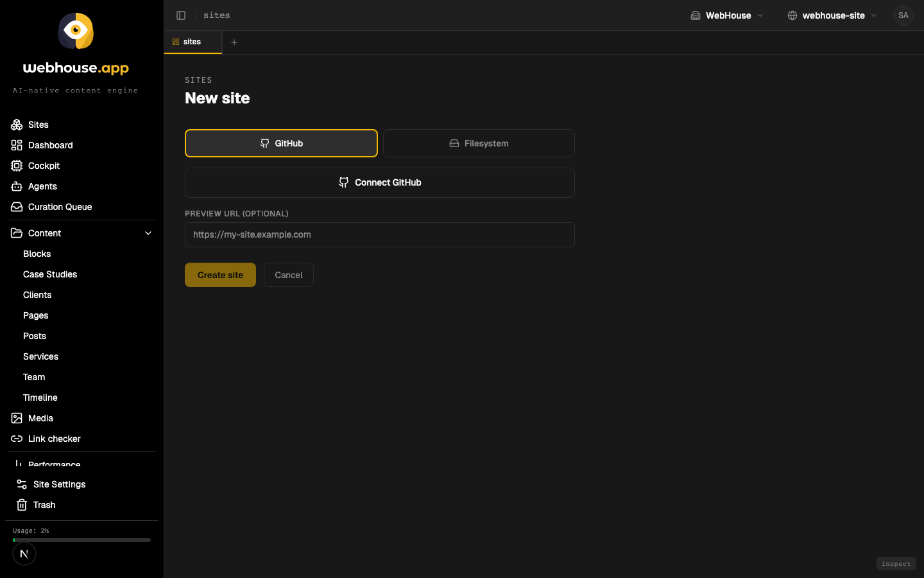Open the Curation Queue inbox icon
The height and width of the screenshot is (578, 924).
pyautogui.click(x=17, y=207)
